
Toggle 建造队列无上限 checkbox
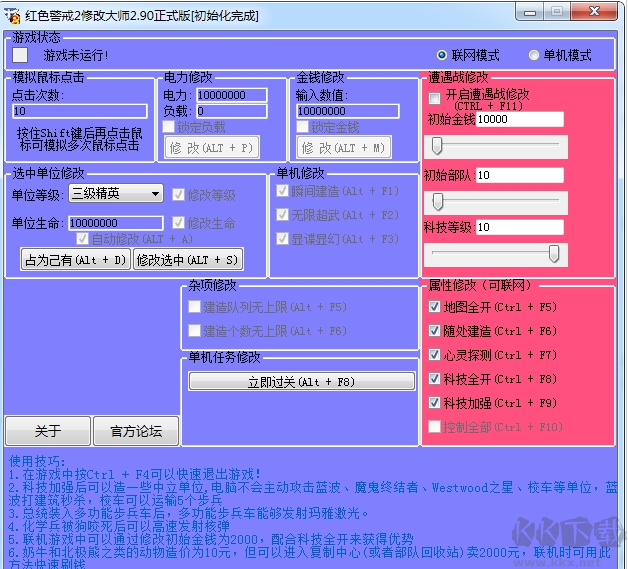[x=194, y=307]
